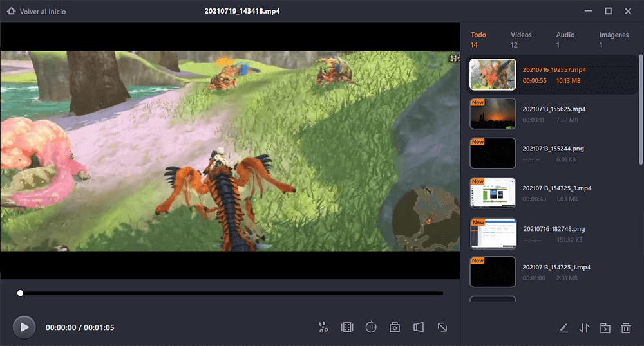Image resolution: width=644 pixels, height=346 pixels.
Task: Close the player window
Action: pyautogui.click(x=628, y=11)
